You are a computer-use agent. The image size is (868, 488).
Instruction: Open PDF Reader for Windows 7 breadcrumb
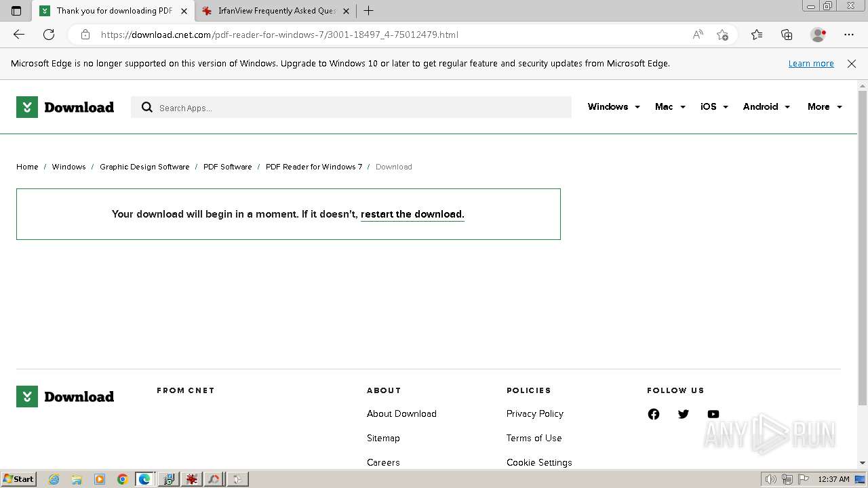coord(314,167)
